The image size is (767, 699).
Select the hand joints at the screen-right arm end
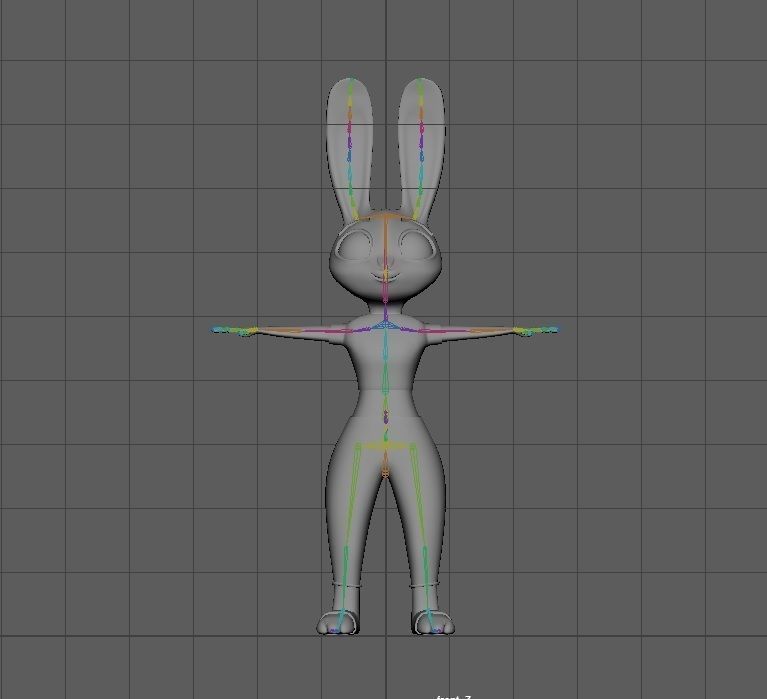pos(536,331)
